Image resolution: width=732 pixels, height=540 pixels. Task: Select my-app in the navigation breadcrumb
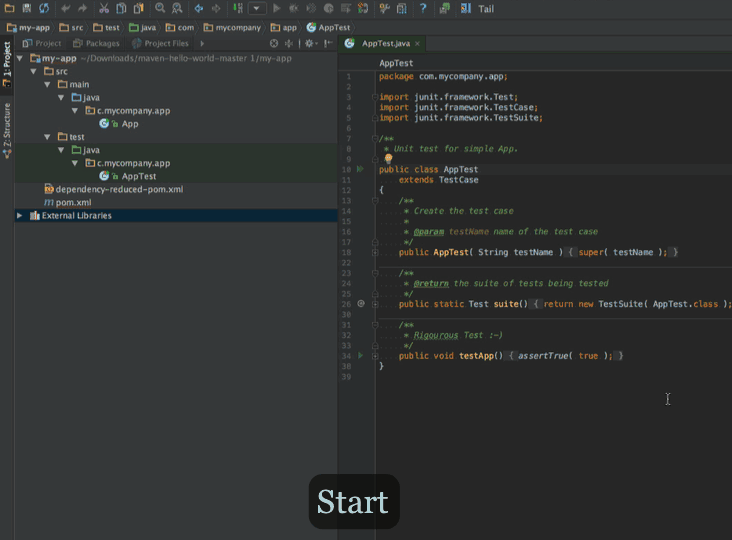point(28,28)
